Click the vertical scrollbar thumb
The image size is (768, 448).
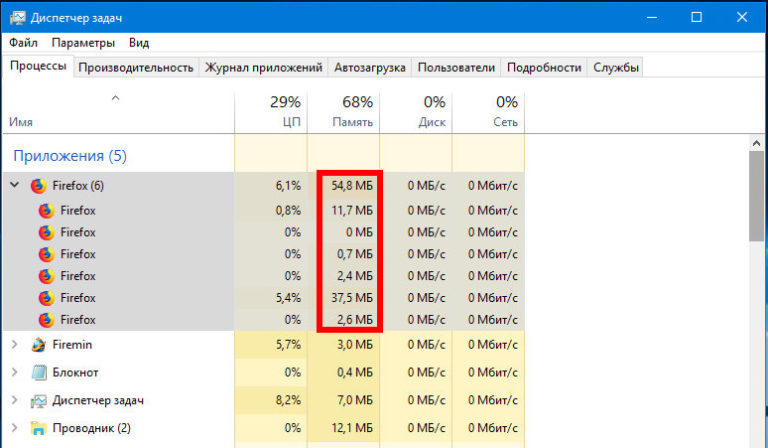pos(757,200)
